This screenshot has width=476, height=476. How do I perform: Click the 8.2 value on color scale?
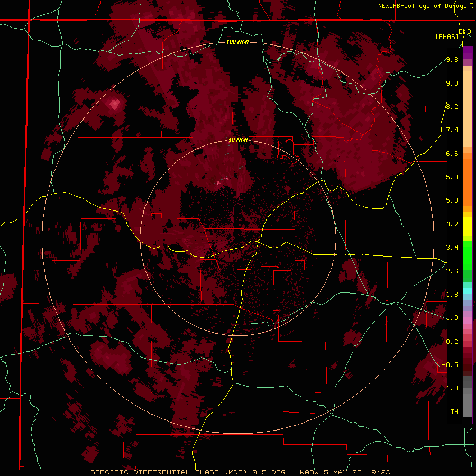[x=452, y=106]
